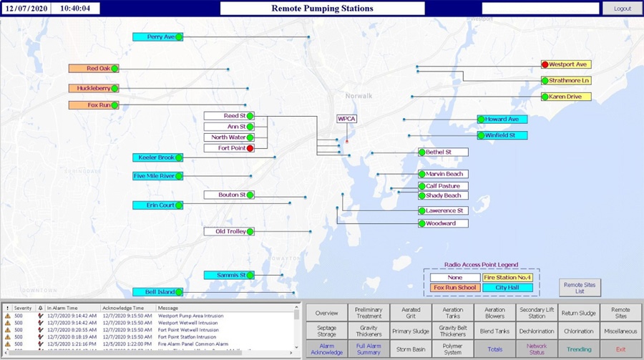Open the Storm Basin screen

pyautogui.click(x=411, y=349)
